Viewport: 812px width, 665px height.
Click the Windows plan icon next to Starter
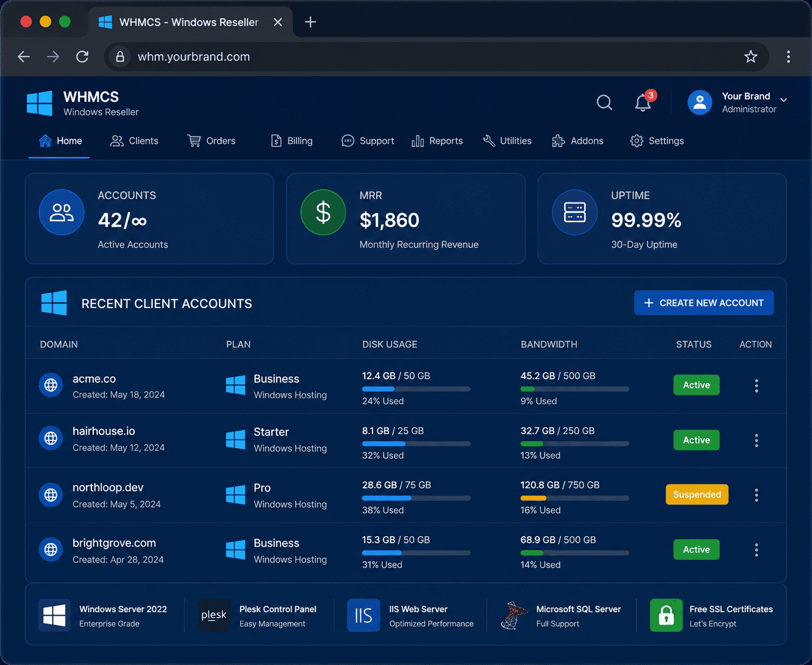click(x=236, y=439)
